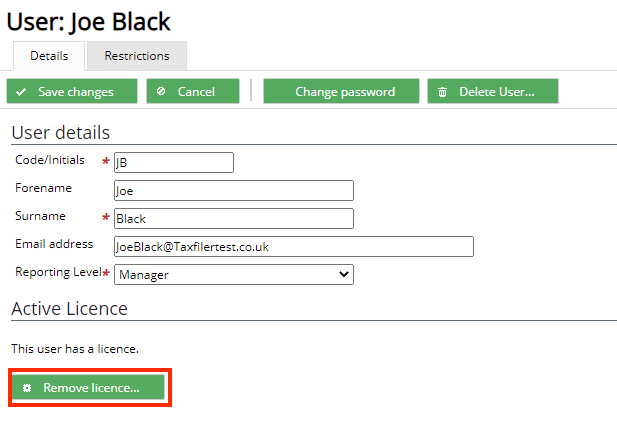Select the Details tab
617x444 pixels.
(49, 56)
